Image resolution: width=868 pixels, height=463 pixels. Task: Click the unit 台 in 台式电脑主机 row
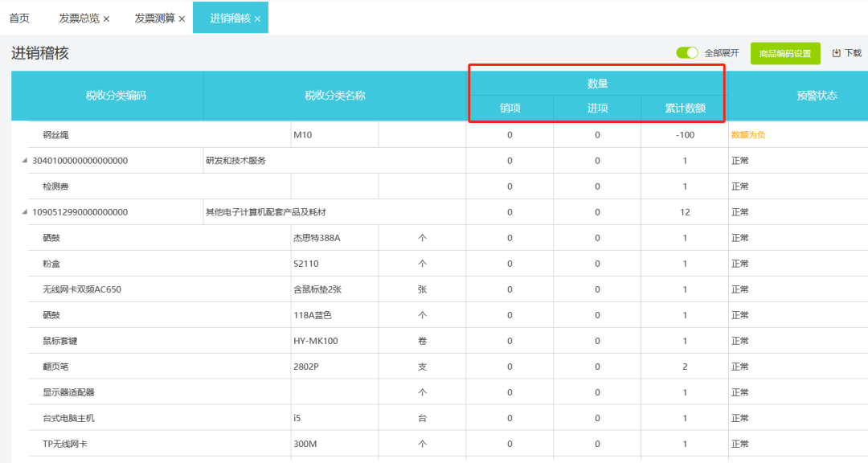tap(423, 418)
